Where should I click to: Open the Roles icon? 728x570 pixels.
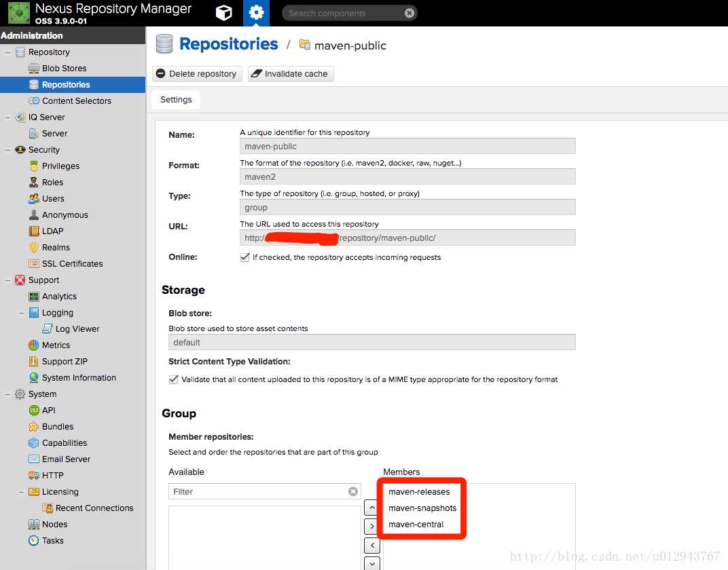pyautogui.click(x=33, y=183)
